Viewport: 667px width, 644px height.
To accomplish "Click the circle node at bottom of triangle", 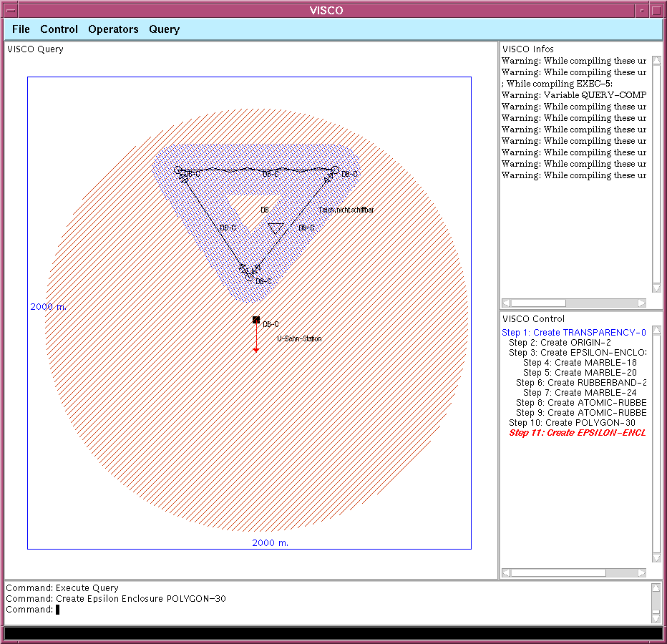I will [249, 278].
